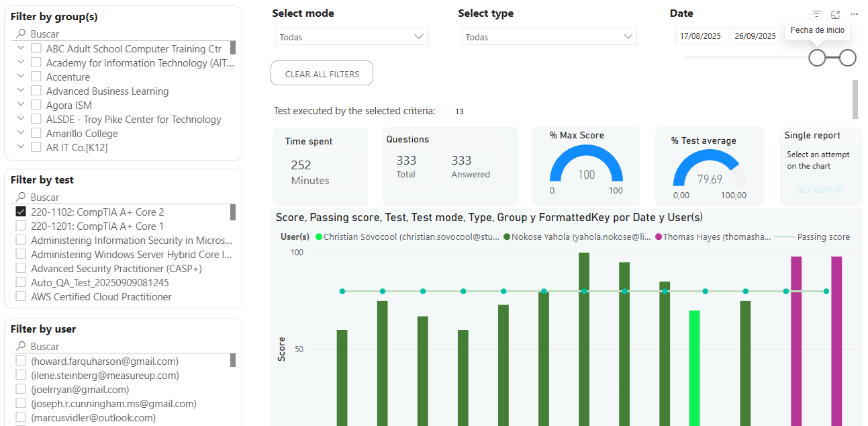The image size is (868, 426).
Task: Click the end date slider handle
Action: pyautogui.click(x=848, y=58)
